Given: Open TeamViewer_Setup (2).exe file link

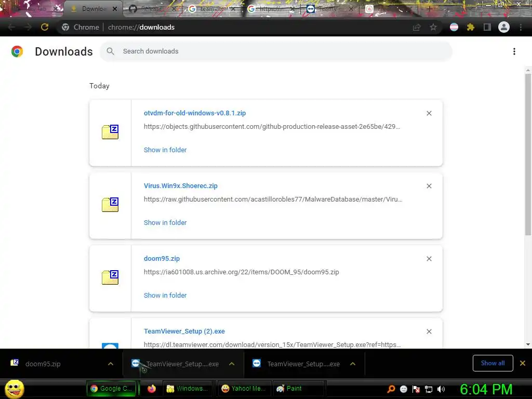Looking at the screenshot, I should [x=184, y=331].
